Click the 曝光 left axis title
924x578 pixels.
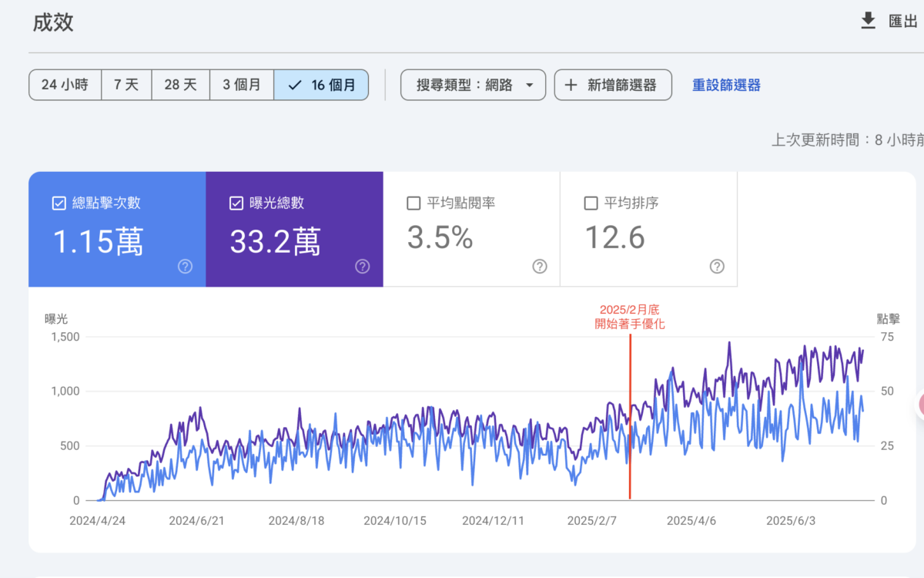(57, 318)
